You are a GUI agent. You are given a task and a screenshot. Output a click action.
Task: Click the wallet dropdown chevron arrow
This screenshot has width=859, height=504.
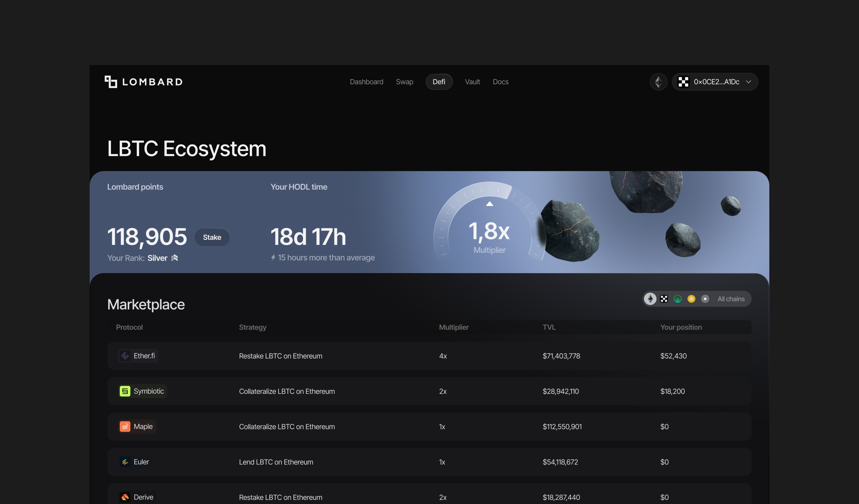(749, 82)
